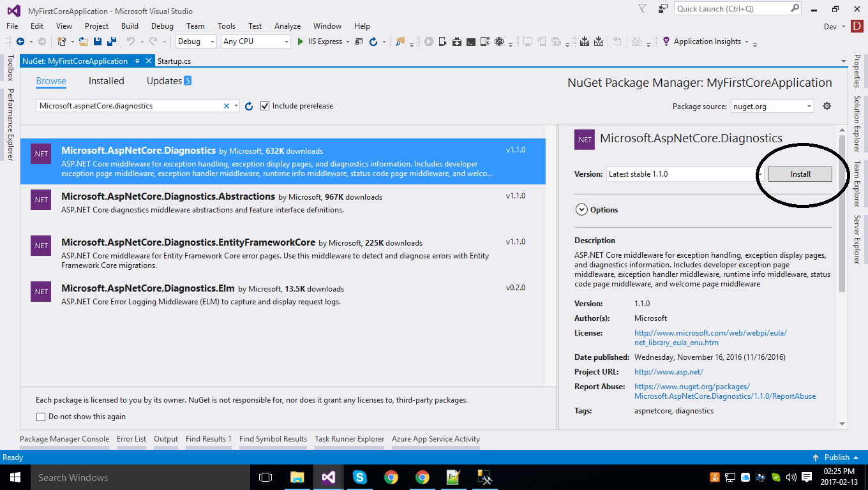Click the Dev account name
The width and height of the screenshot is (868, 490).
830,26
